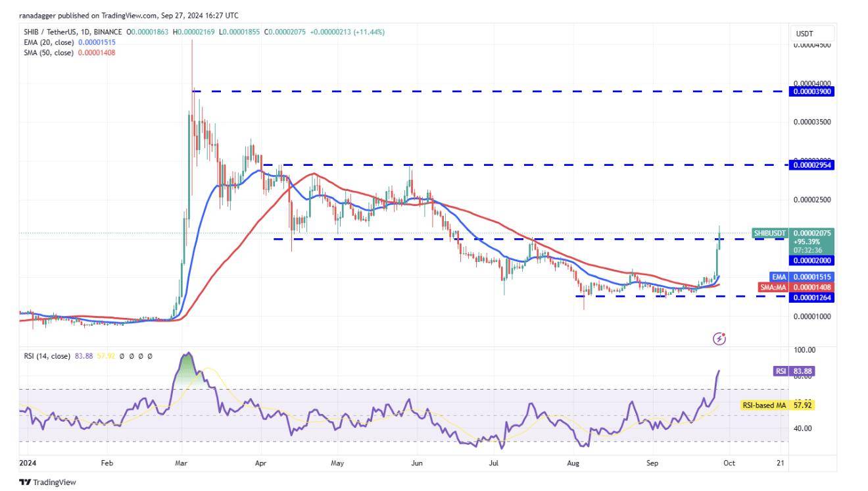Open the 1D timeframe selector in the legend

(84, 30)
